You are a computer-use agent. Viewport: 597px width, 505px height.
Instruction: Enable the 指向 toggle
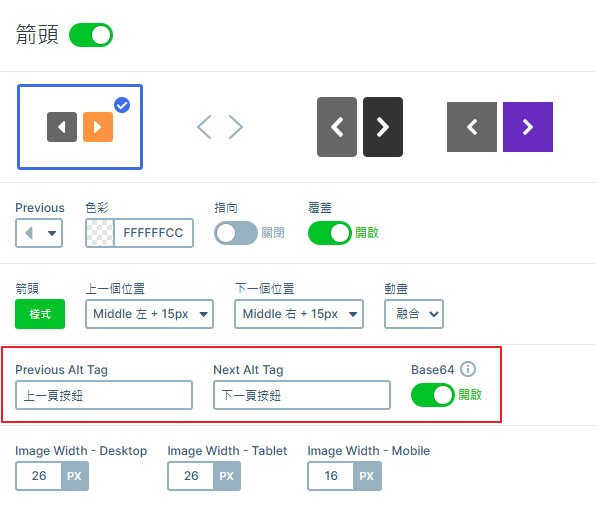click(x=236, y=233)
